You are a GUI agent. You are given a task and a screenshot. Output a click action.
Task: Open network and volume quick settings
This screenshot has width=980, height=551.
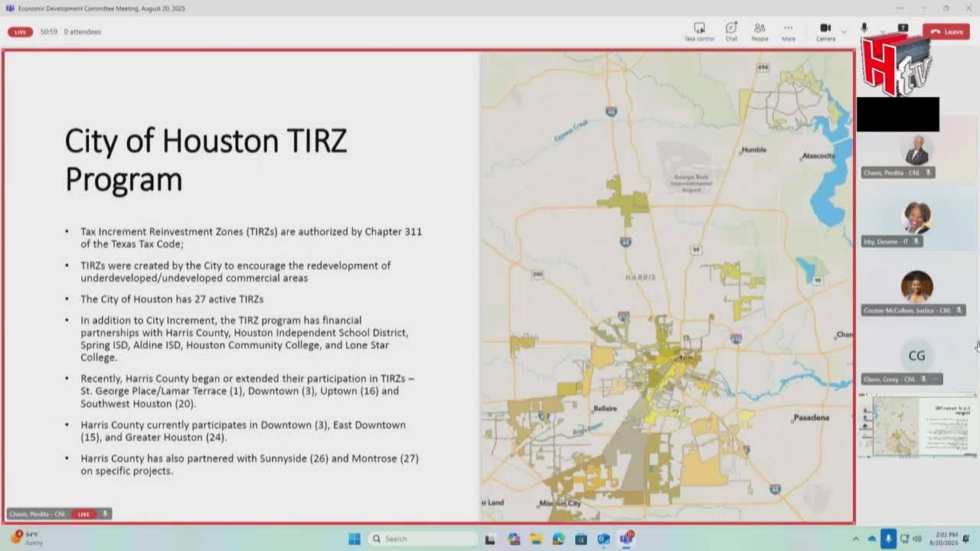coord(911,539)
